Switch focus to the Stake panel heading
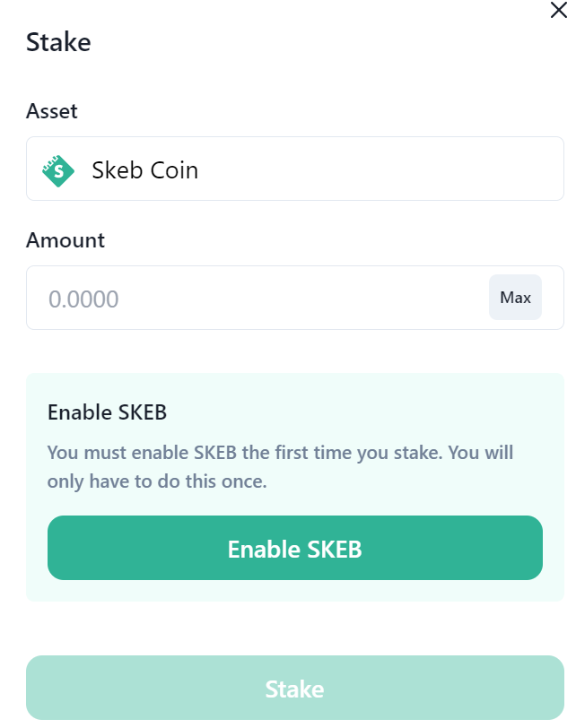The image size is (576, 728). tap(58, 42)
